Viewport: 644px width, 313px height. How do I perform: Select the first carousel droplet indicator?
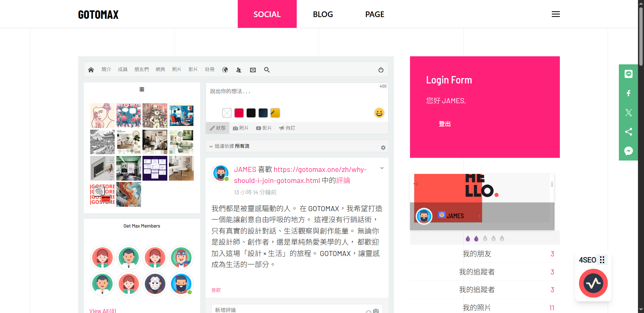[468, 239]
